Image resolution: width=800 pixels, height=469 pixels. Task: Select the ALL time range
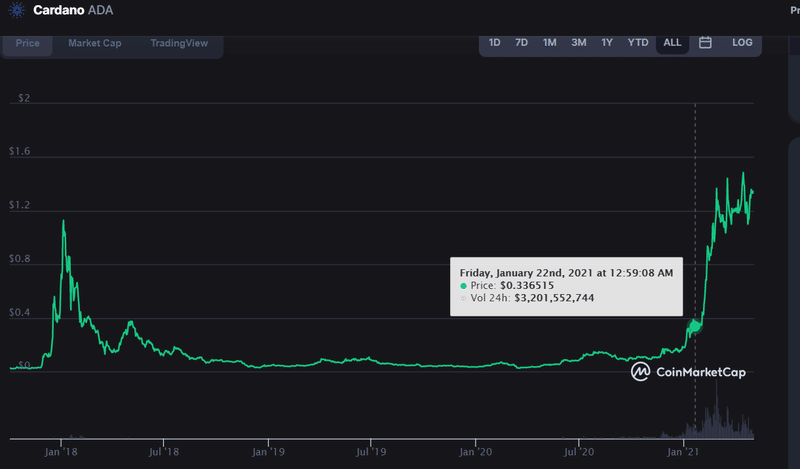[x=672, y=43]
